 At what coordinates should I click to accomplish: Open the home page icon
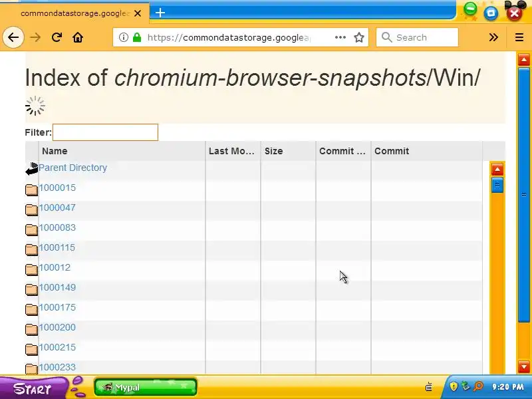coord(78,37)
